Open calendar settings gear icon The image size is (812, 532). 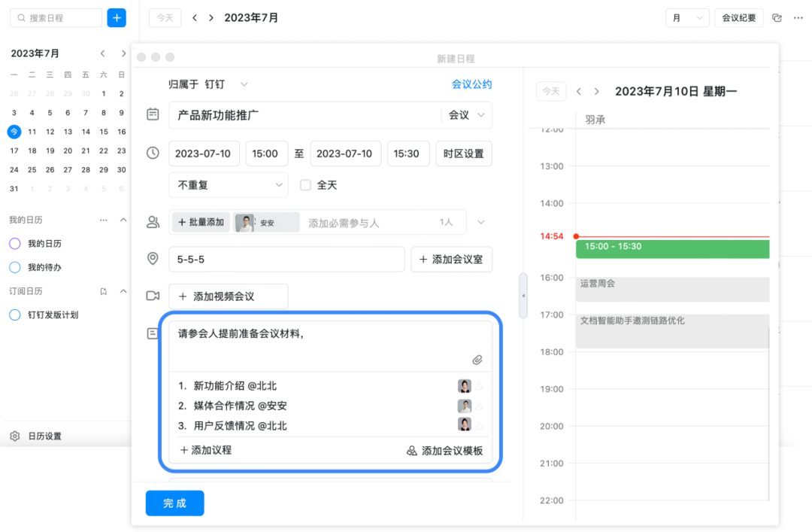pos(14,436)
